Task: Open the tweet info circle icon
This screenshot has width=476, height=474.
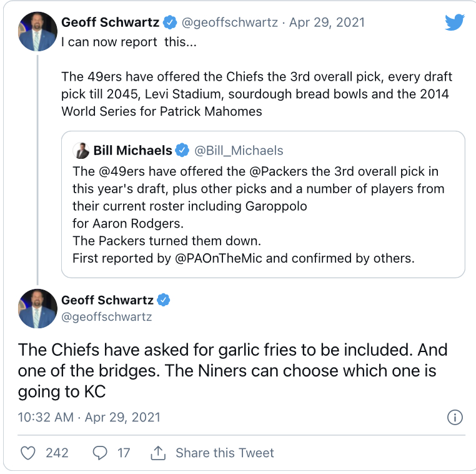Action: tap(455, 417)
